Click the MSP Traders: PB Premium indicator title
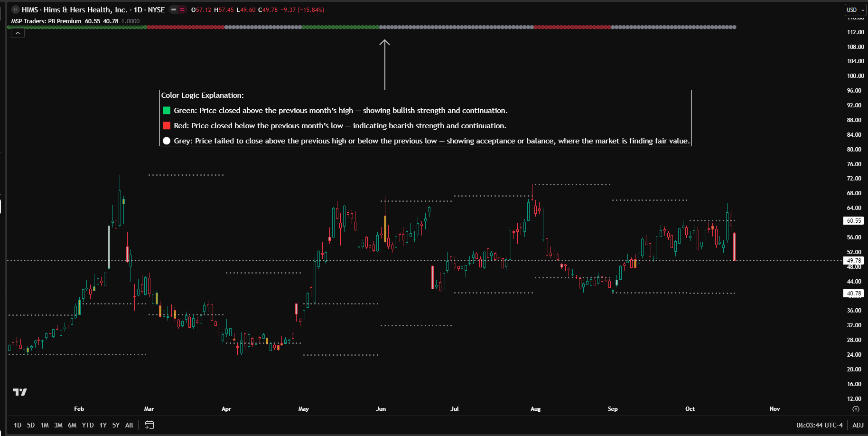Viewport: 868px width, 436px height. (x=46, y=21)
